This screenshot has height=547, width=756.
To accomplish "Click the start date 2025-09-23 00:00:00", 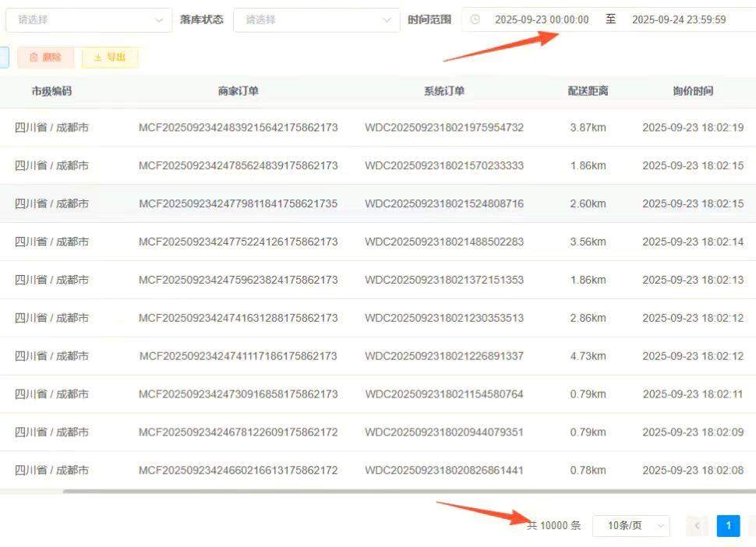I will [x=542, y=19].
